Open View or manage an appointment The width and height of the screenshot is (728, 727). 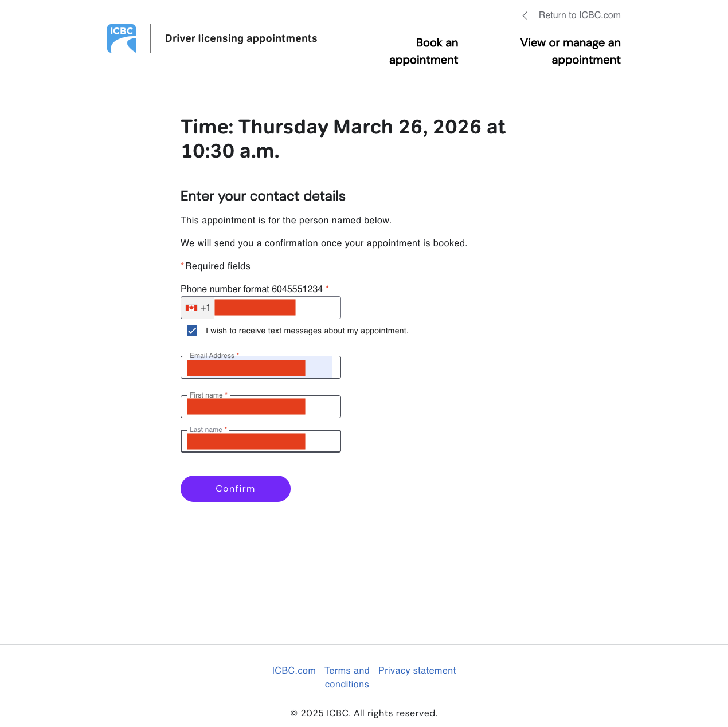570,51
